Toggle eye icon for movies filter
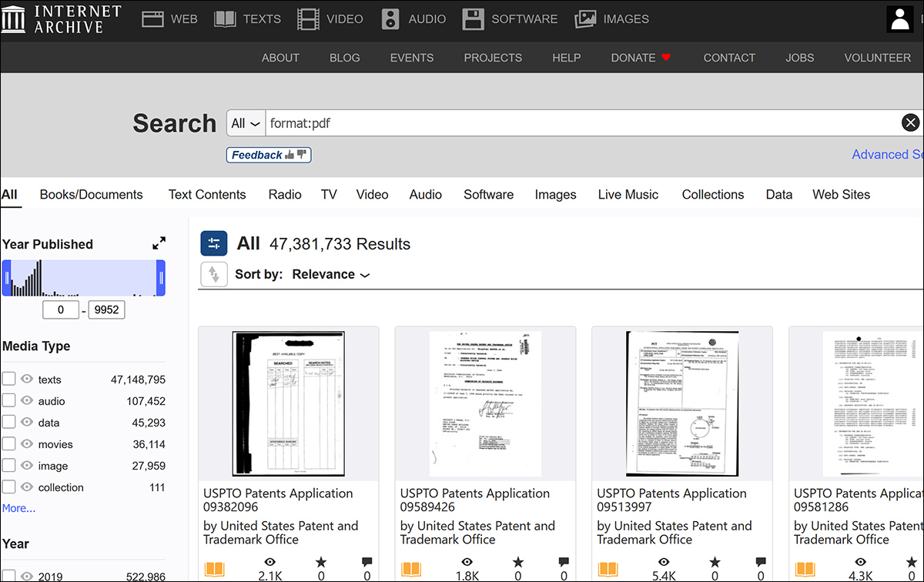Viewport: 924px width, 582px height. click(27, 443)
